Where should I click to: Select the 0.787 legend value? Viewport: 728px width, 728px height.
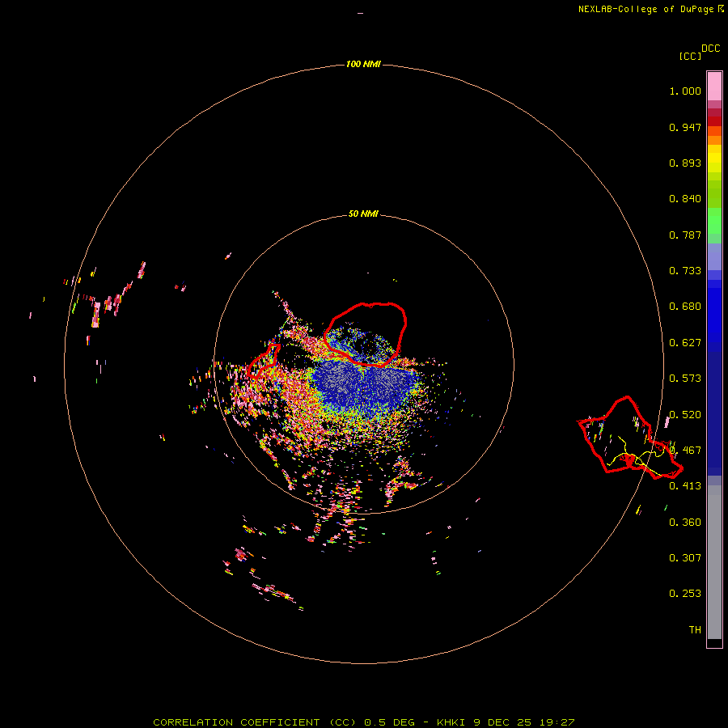685,235
